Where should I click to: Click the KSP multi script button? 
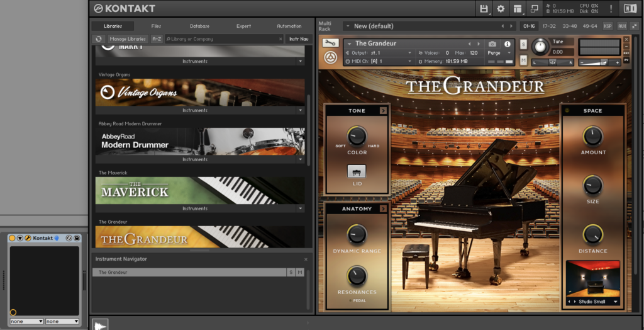[608, 26]
